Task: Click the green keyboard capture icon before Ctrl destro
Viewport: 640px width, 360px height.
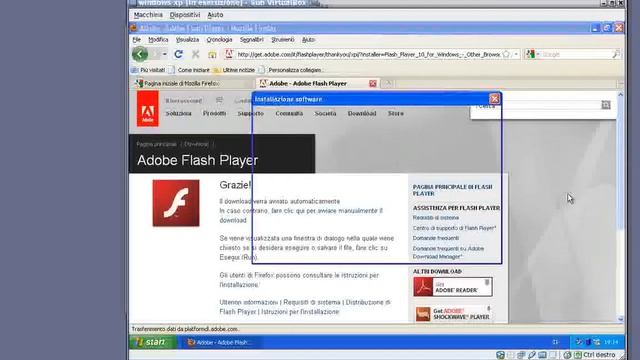Action: pyautogui.click(x=578, y=355)
